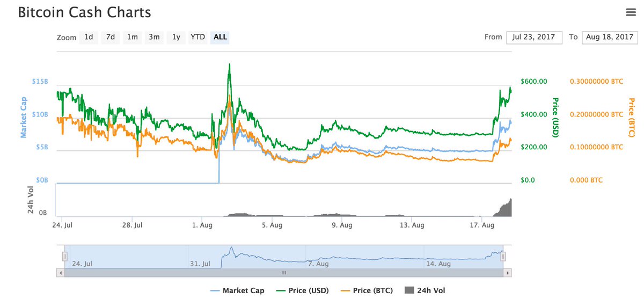Viewport: 644px width, 298px height.
Task: Click the '7. Aug' navigator label
Action: [318, 264]
